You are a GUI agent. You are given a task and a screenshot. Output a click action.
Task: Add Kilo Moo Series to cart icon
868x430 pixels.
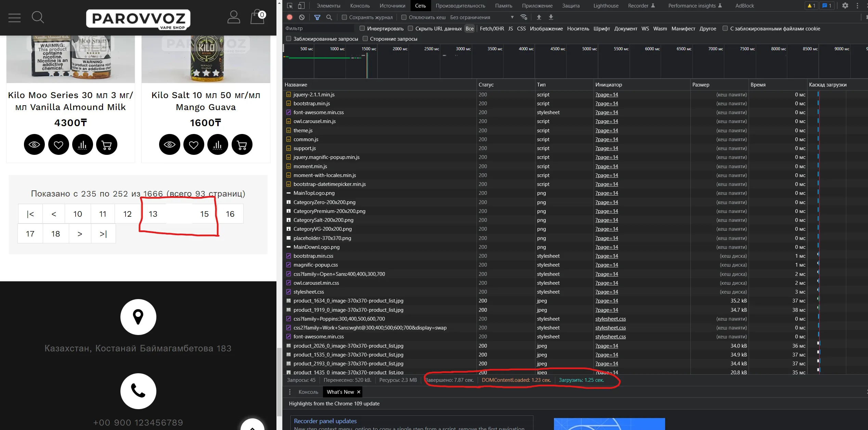point(107,145)
